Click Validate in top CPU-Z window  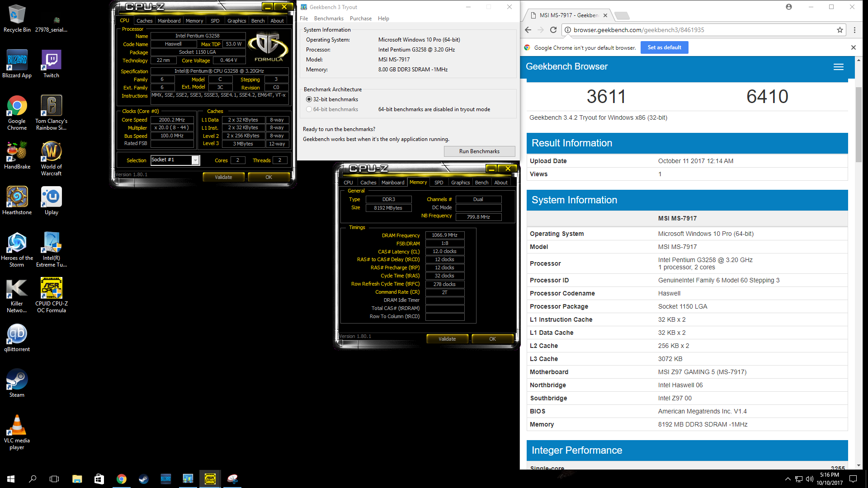(223, 177)
